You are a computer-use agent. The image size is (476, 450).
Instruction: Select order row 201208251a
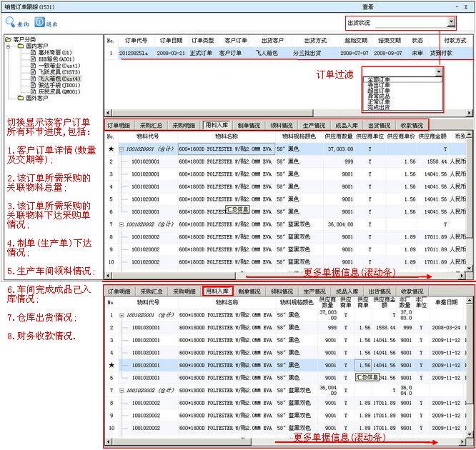289,53
